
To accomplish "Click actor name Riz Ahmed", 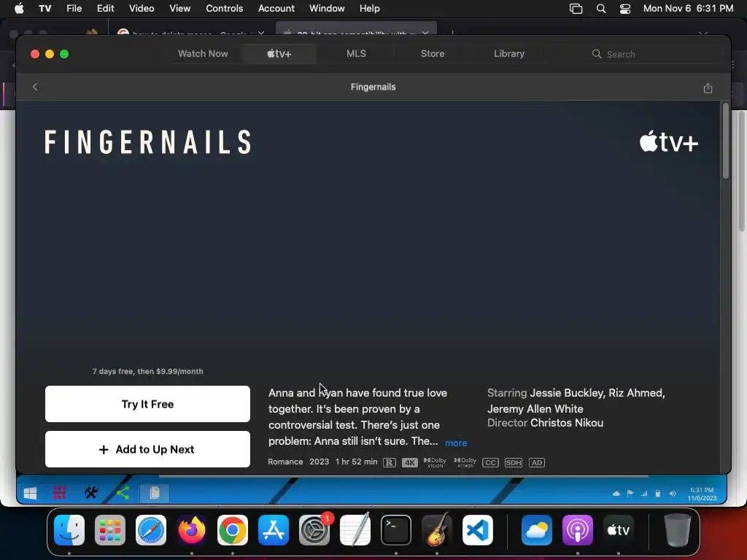I will (636, 393).
